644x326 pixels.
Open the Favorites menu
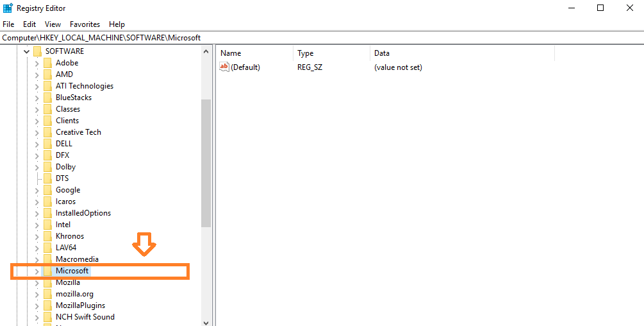(x=85, y=24)
